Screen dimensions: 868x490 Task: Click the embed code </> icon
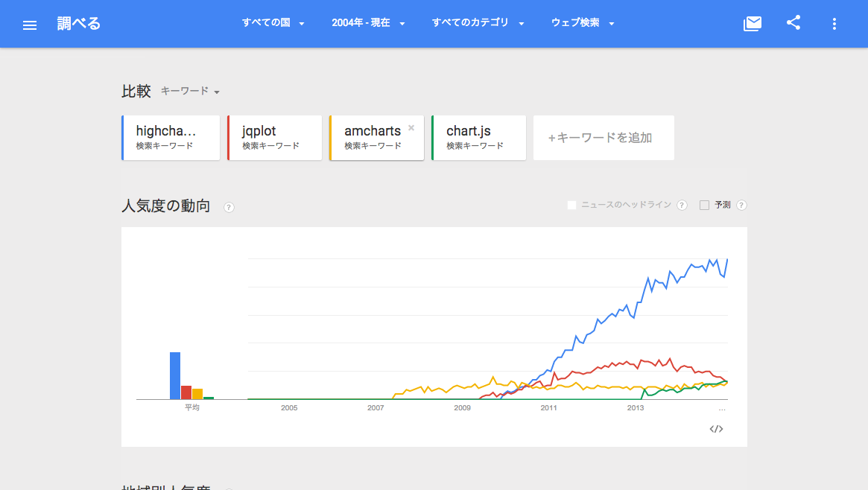(715, 428)
